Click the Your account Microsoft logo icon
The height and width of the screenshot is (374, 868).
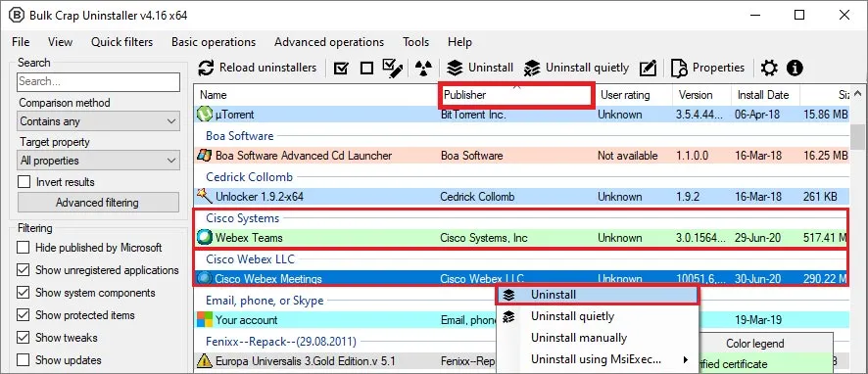pos(205,320)
